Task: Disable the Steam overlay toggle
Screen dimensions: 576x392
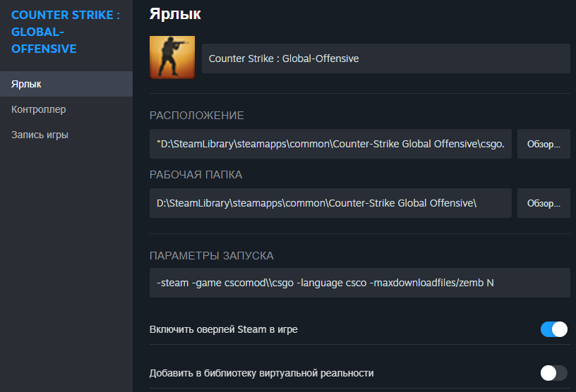Action: point(553,329)
